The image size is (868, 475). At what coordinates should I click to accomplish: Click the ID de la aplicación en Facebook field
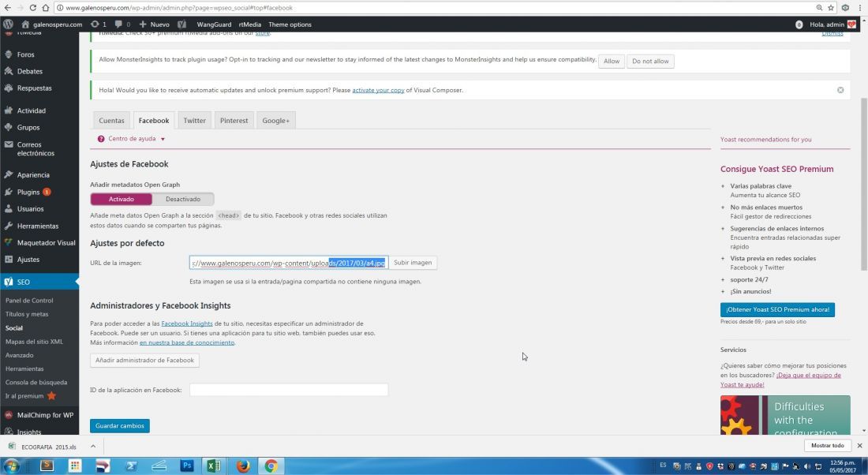(288, 390)
